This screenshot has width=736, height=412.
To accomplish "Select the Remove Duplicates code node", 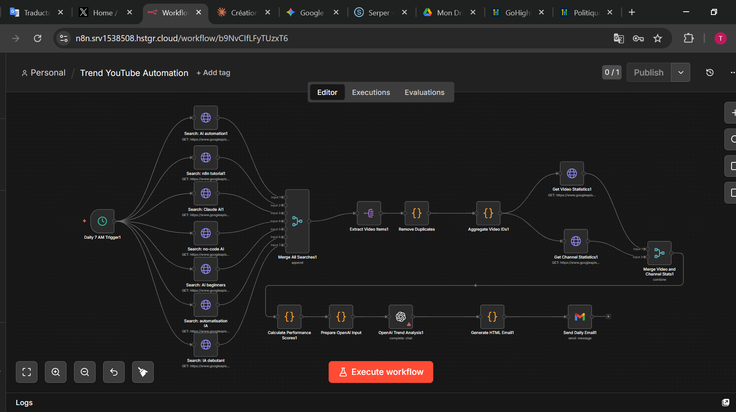I will point(416,214).
